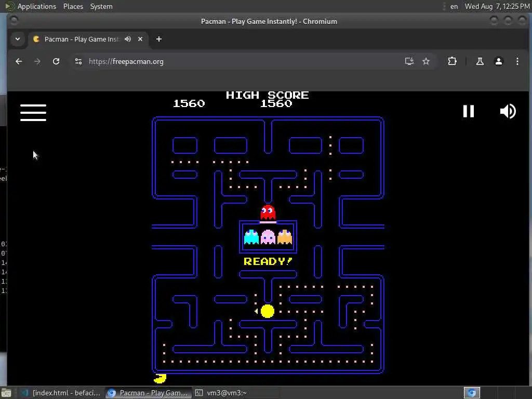The height and width of the screenshot is (399, 532).
Task: Expand the tab search dropdown
Action: click(x=18, y=39)
